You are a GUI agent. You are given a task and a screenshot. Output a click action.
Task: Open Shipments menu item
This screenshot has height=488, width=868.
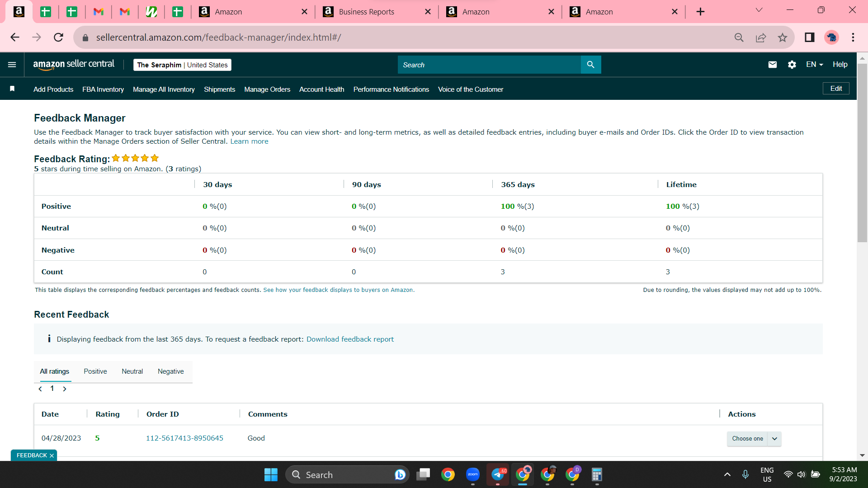tap(219, 89)
